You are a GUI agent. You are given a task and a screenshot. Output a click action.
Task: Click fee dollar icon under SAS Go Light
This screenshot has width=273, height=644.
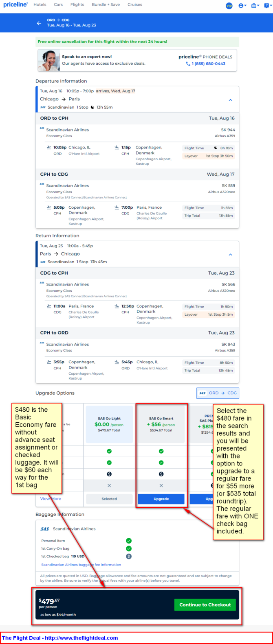click(x=109, y=474)
